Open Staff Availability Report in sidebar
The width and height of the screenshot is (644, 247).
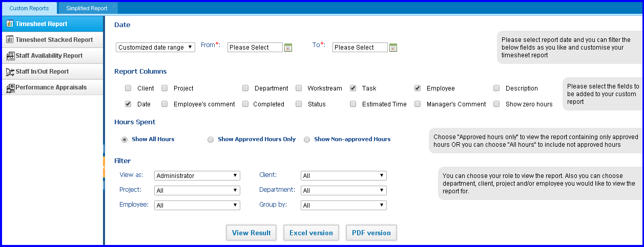[53, 55]
